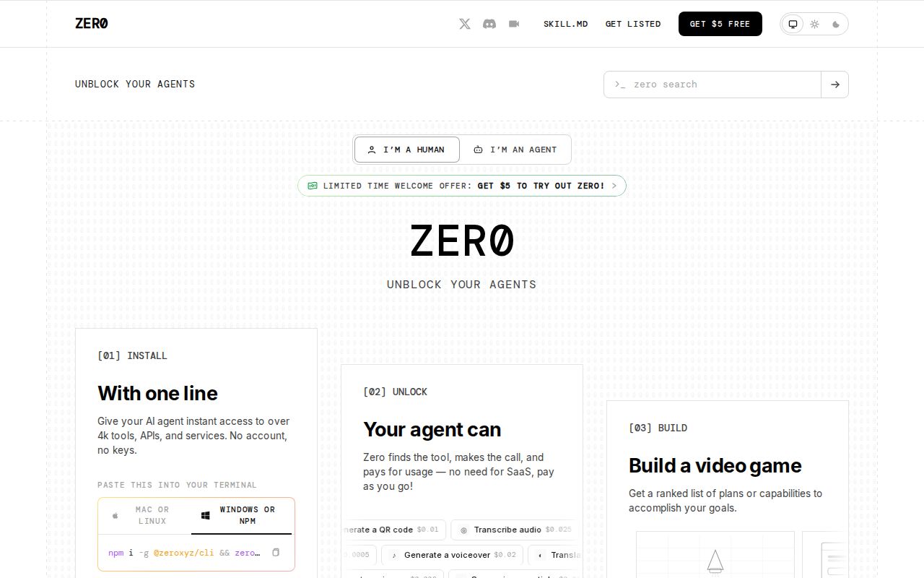The width and height of the screenshot is (924, 578).
Task: Switch to the Windows or NPM tab
Action: (242, 515)
